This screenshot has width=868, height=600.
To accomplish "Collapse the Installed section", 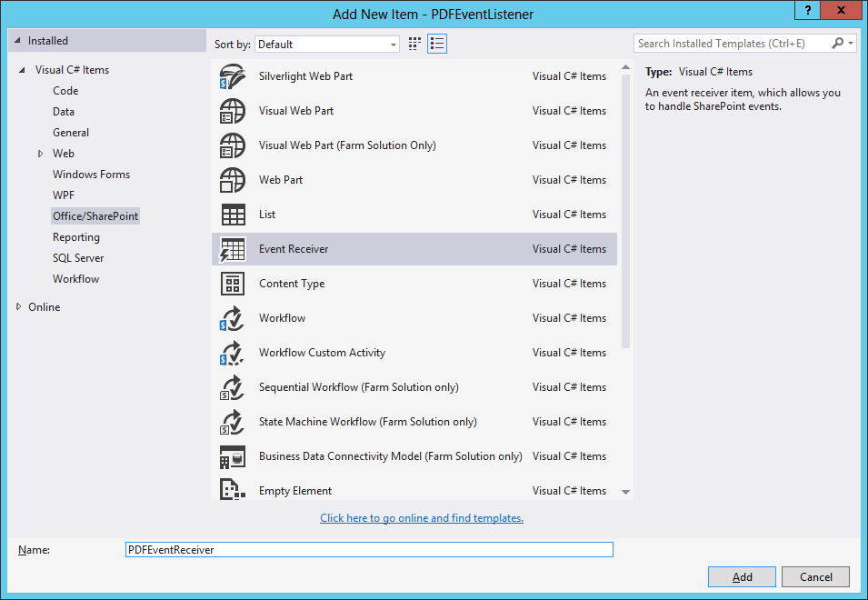I will [17, 40].
